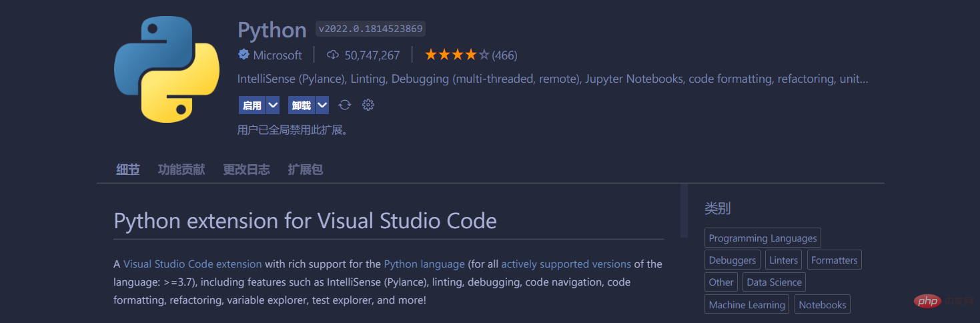Expand the 卸载 dropdown arrow
The image size is (980, 323).
coord(322,105)
